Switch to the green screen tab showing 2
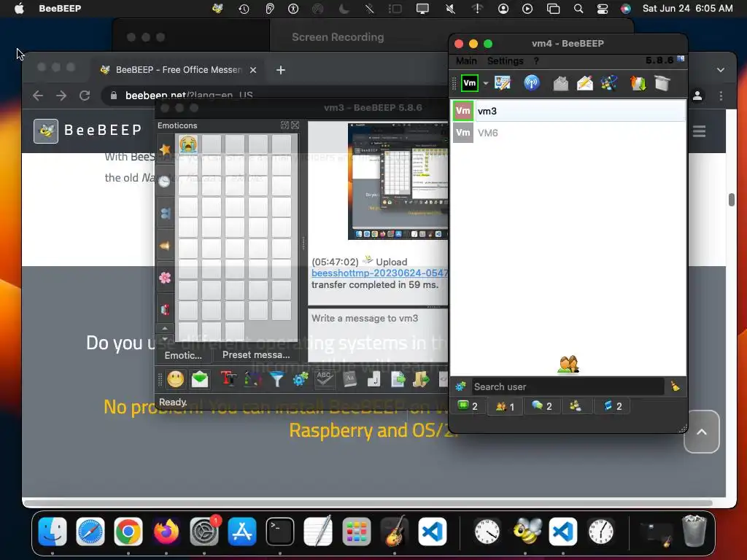Viewport: 747px width, 560px height. click(468, 406)
